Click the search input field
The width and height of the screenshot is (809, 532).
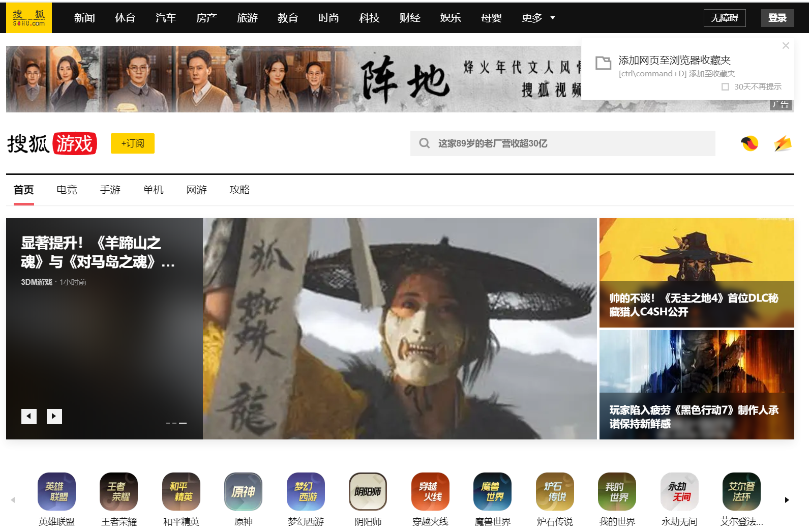[570, 143]
